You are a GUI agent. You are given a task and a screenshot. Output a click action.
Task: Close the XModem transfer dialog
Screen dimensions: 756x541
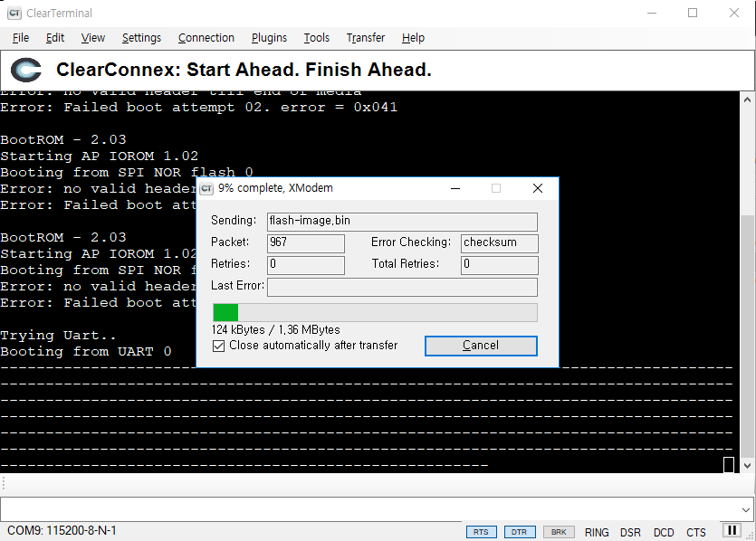pos(538,188)
